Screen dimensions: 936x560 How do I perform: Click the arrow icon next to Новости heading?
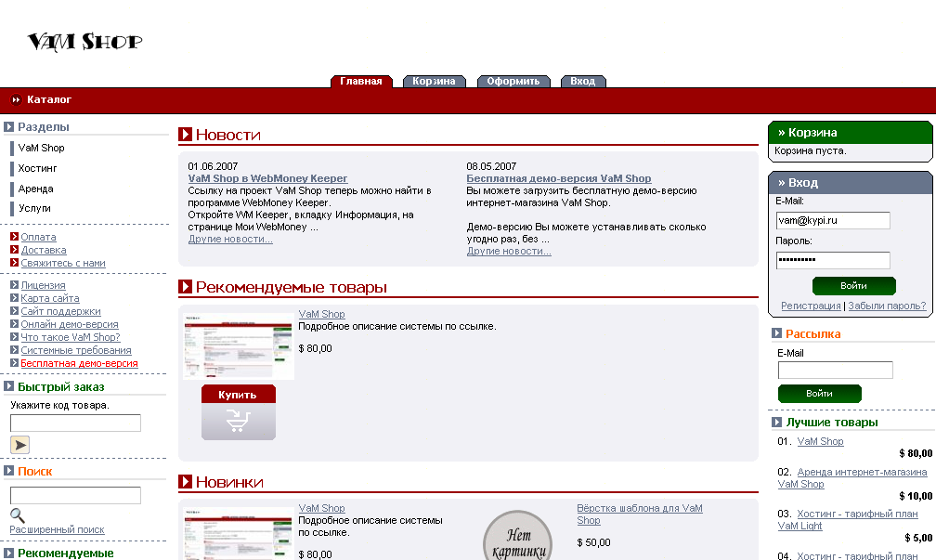(x=185, y=135)
